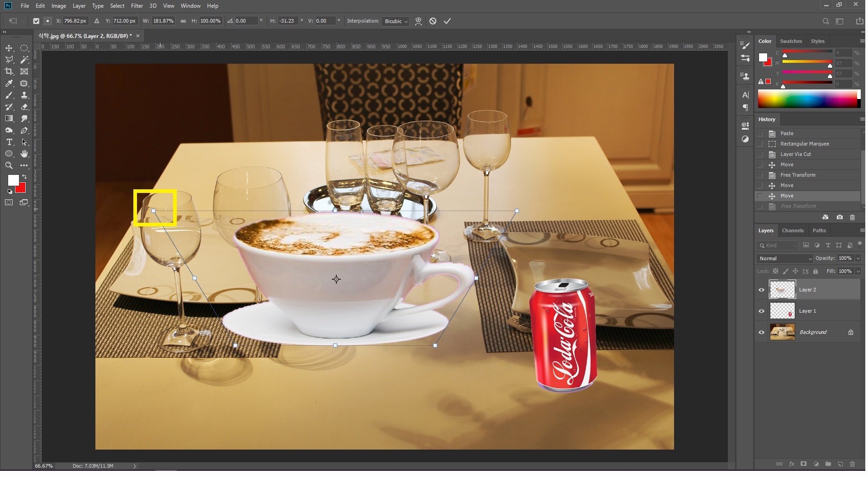
Task: Select the Zoom tool in the toolbar
Action: pos(9,165)
